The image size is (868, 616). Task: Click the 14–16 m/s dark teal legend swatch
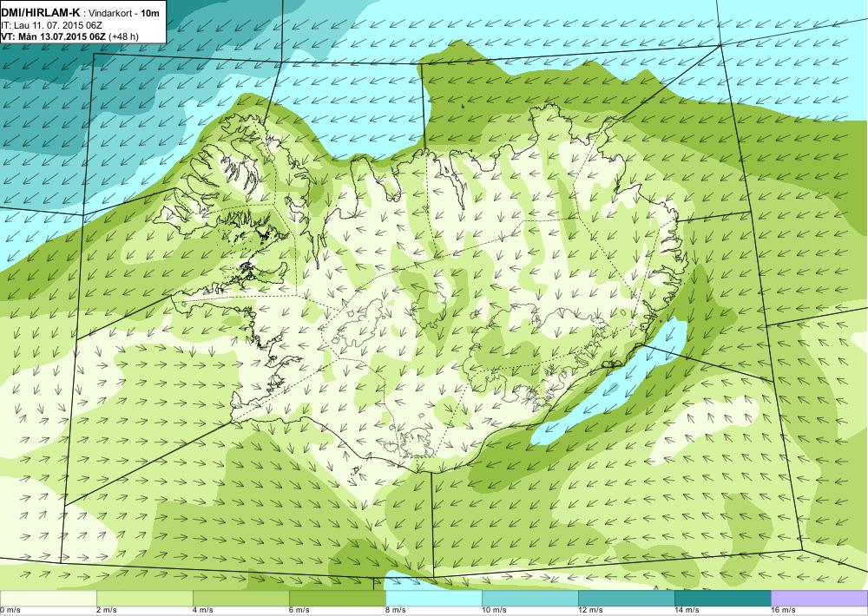point(722,599)
